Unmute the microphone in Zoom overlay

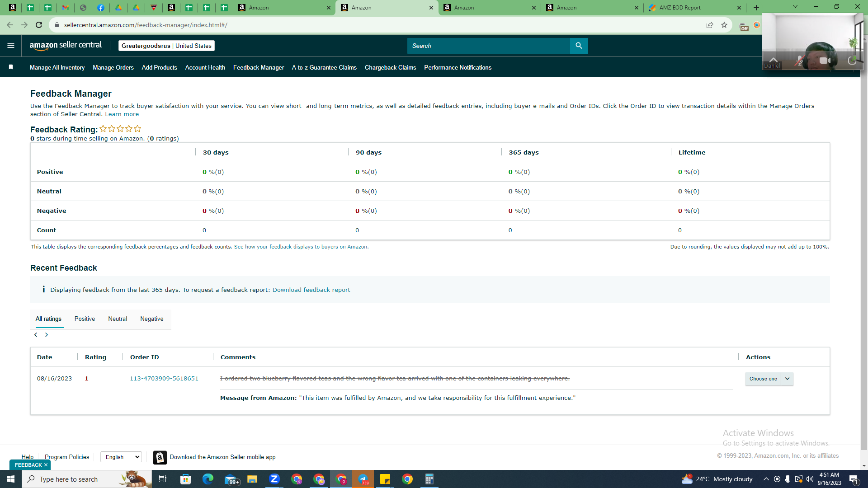point(800,61)
